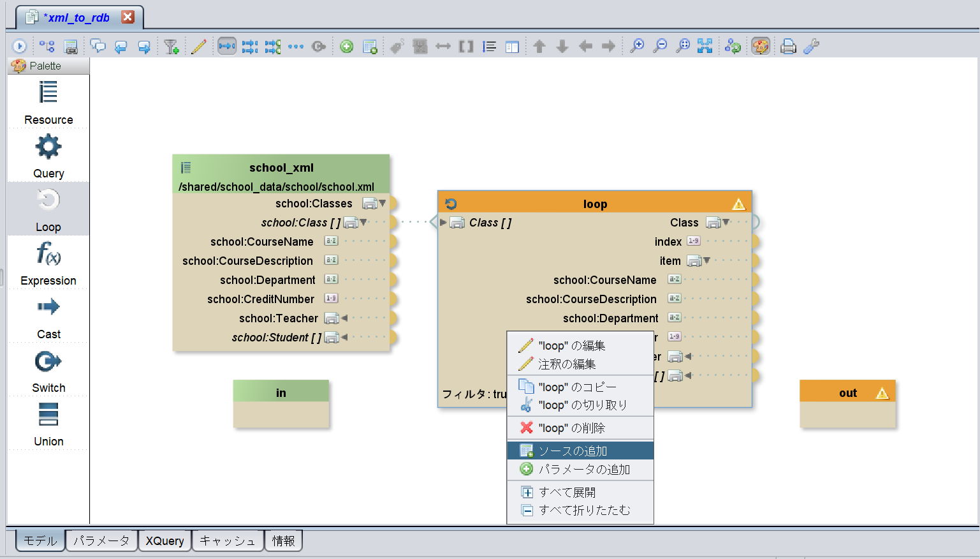
Task: Choose "loop" のコピー menu item
Action: pyautogui.click(x=580, y=387)
